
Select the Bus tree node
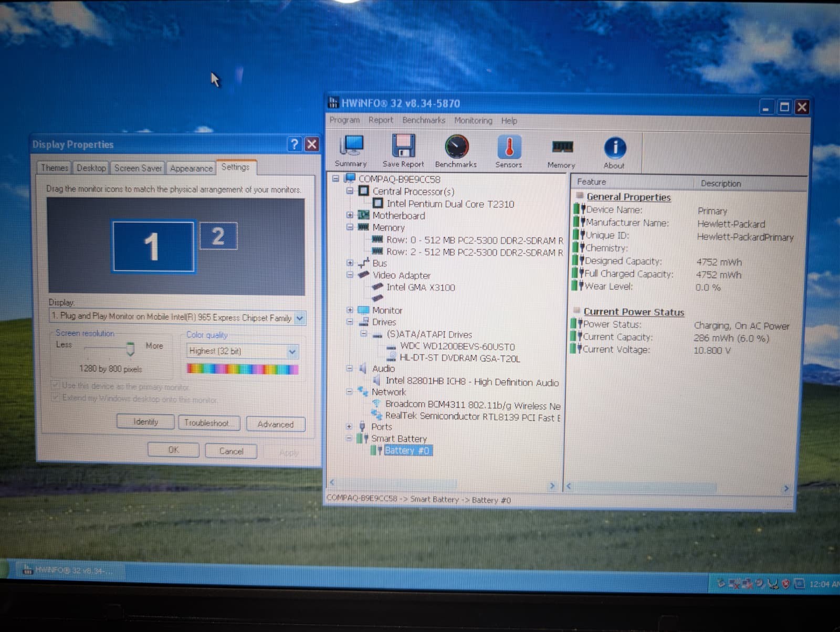(379, 264)
